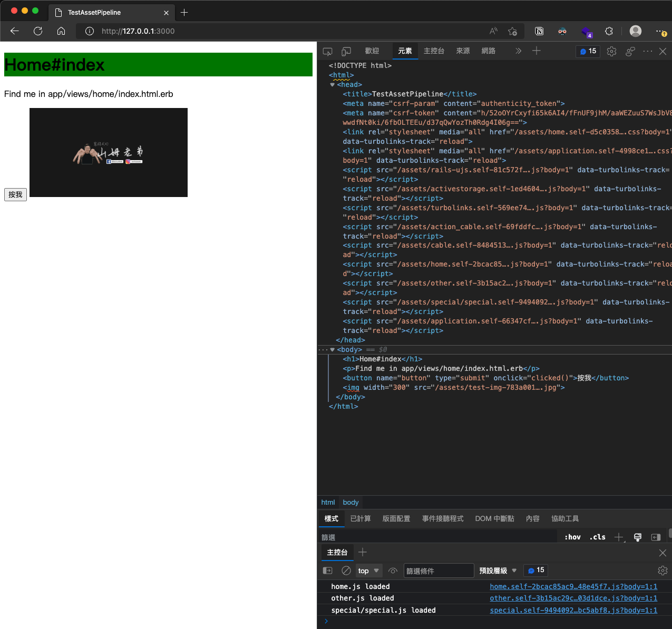Screen dimensions: 672x629
Task: Open the 15 issues counter in toolbar
Action: [x=588, y=51]
